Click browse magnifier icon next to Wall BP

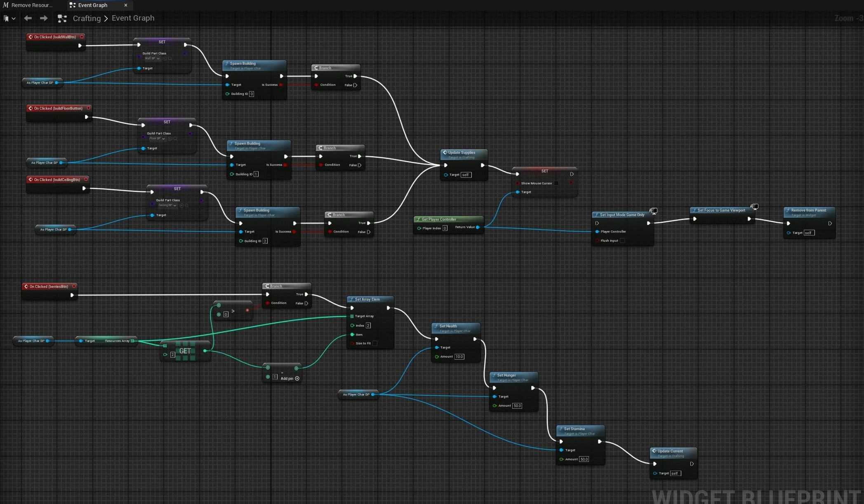pyautogui.click(x=170, y=59)
